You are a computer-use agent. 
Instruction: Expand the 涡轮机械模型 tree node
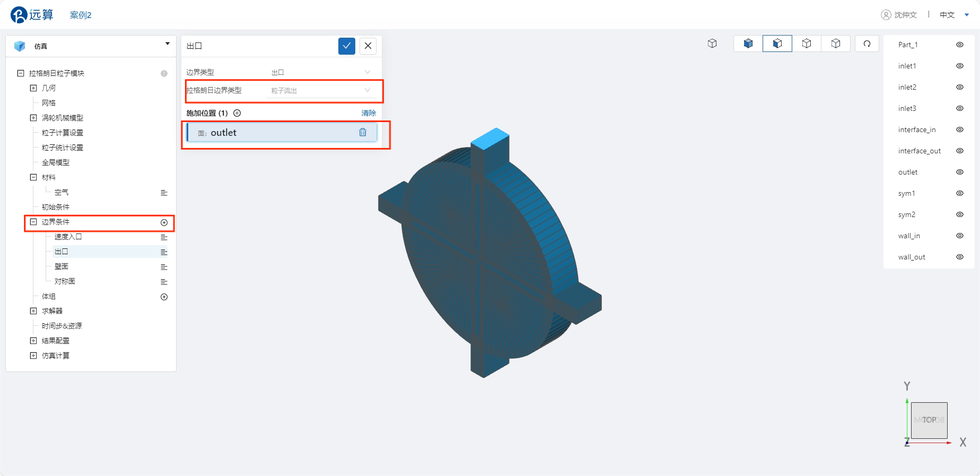click(33, 118)
